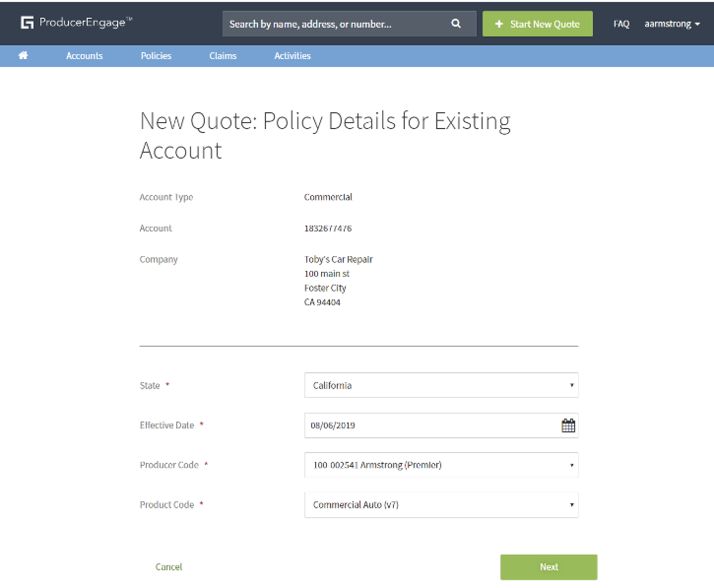Switch to the Activities tab
Viewport: 714px width, 588px height.
pos(292,56)
